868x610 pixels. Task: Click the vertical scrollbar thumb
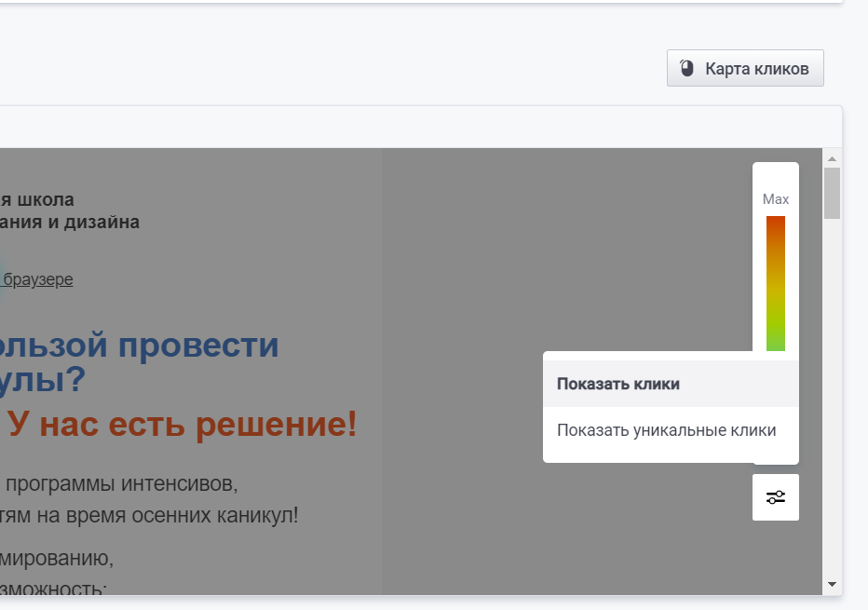pyautogui.click(x=832, y=193)
